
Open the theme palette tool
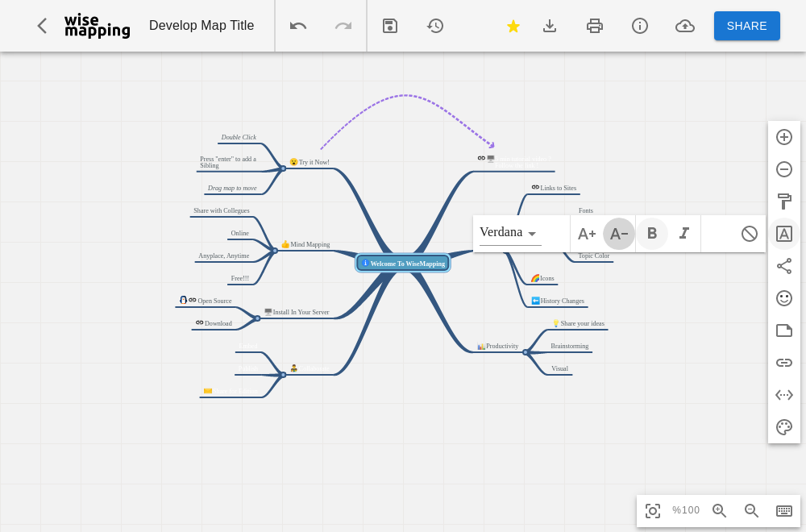pos(784,427)
